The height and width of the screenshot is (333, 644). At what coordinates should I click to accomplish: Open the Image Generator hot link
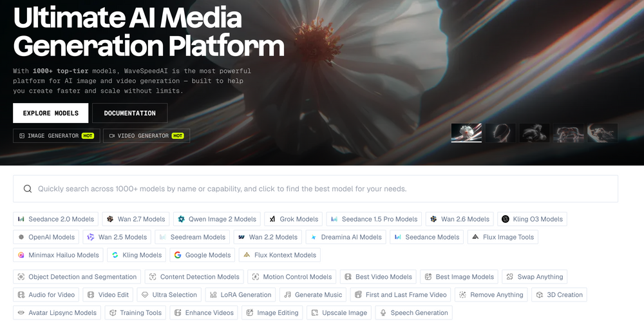click(57, 136)
